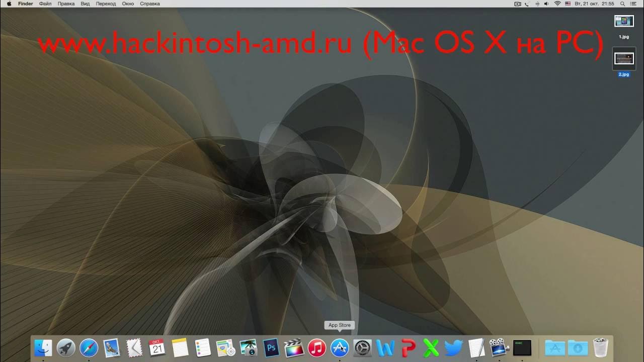644x362 pixels.
Task: Open the Finder menu
Action: (x=26, y=4)
